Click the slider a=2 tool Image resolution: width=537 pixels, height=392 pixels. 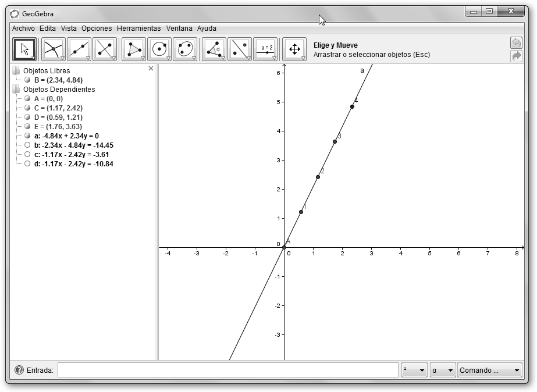click(265, 49)
